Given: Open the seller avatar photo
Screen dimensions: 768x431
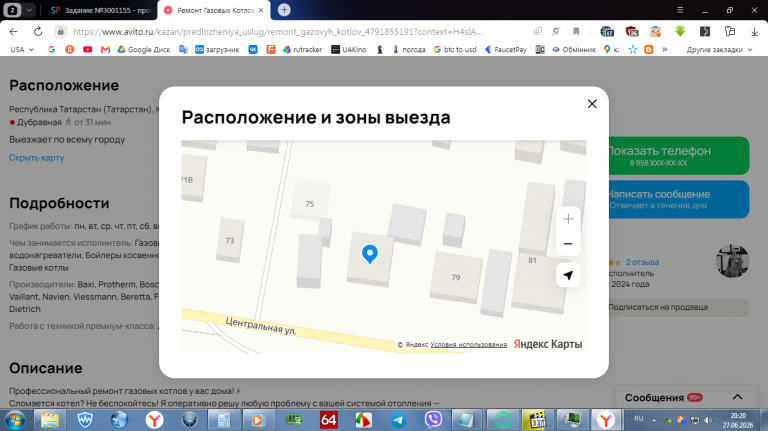Looking at the screenshot, I should tap(732, 261).
